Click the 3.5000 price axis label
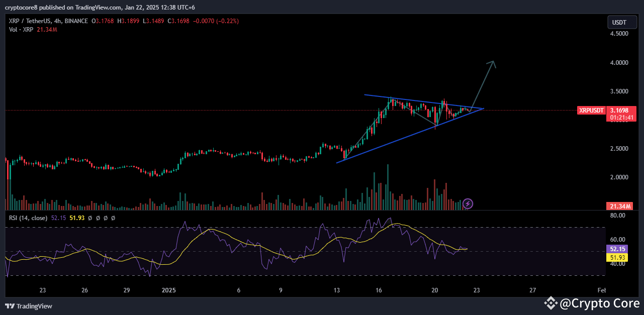The height and width of the screenshot is (315, 644). [619, 91]
